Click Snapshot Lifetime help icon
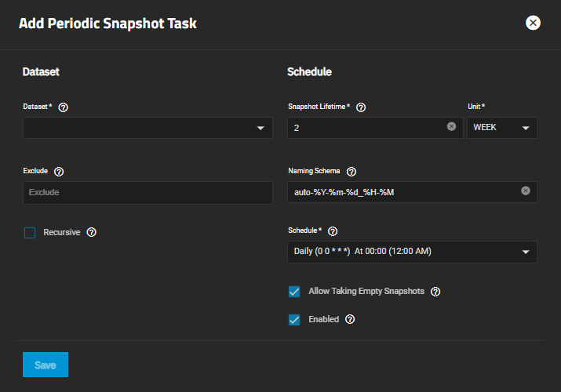 coord(361,107)
